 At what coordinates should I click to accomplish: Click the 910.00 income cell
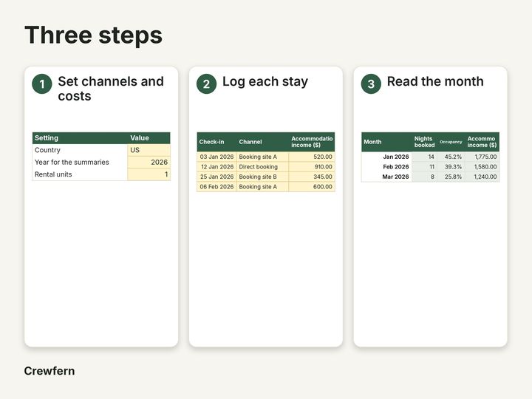tap(312, 166)
